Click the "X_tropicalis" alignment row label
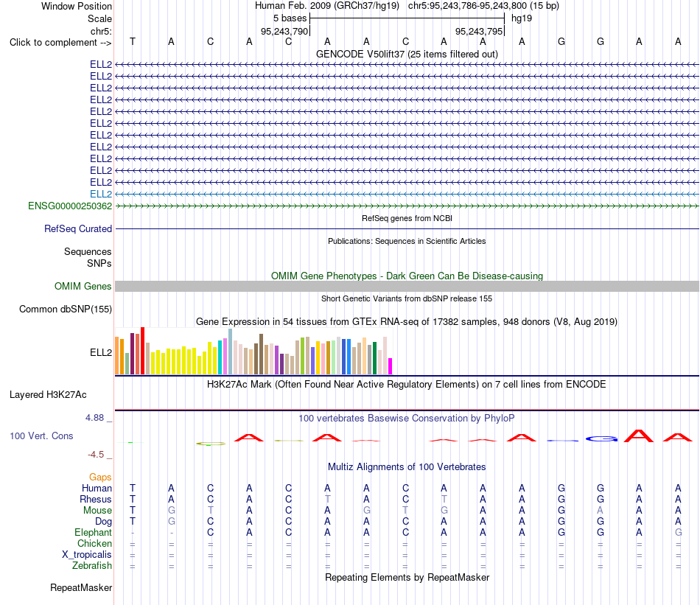Viewport: 700px width, 605px height. pos(87,555)
